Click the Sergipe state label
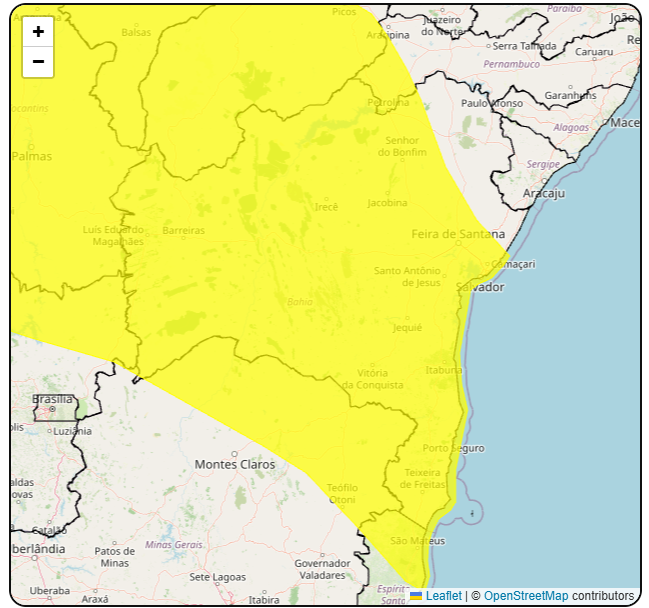 coord(543,164)
